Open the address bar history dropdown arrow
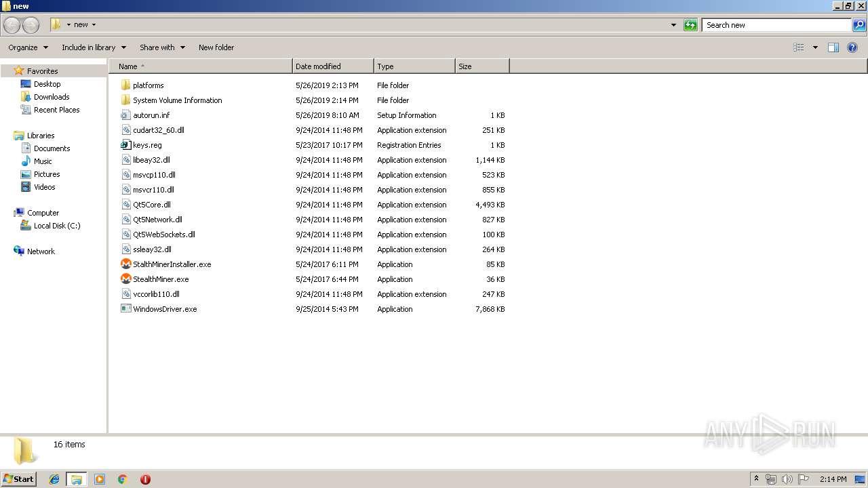Screen dimensions: 868x488 coord(673,25)
